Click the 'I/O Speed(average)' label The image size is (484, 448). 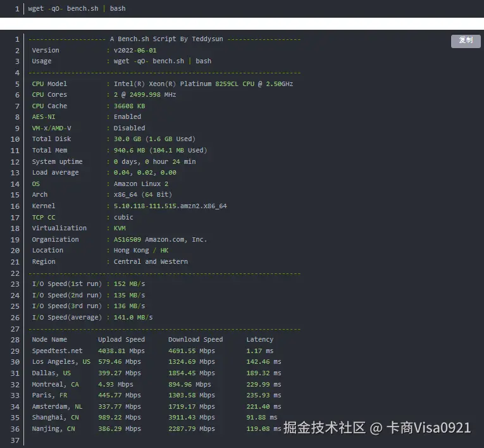point(67,318)
